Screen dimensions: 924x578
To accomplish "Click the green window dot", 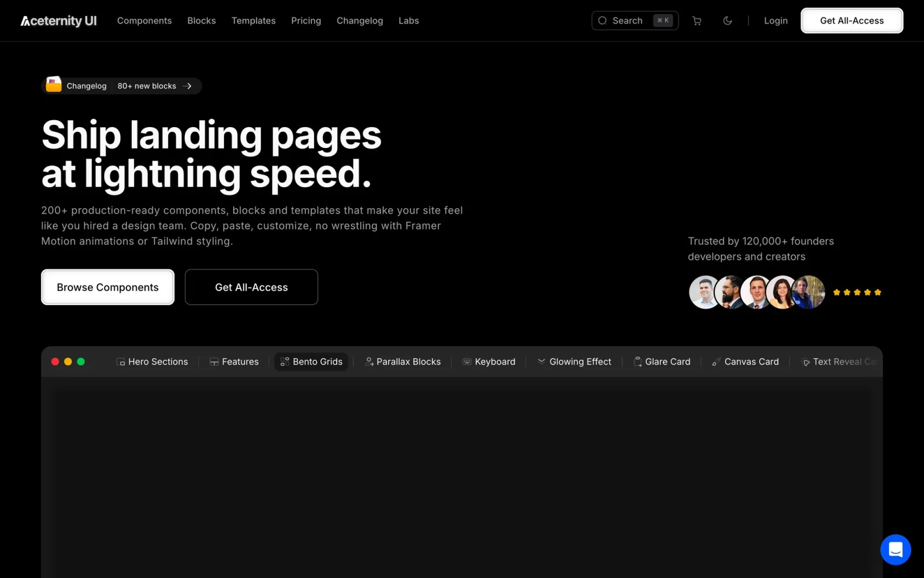I will point(81,362).
